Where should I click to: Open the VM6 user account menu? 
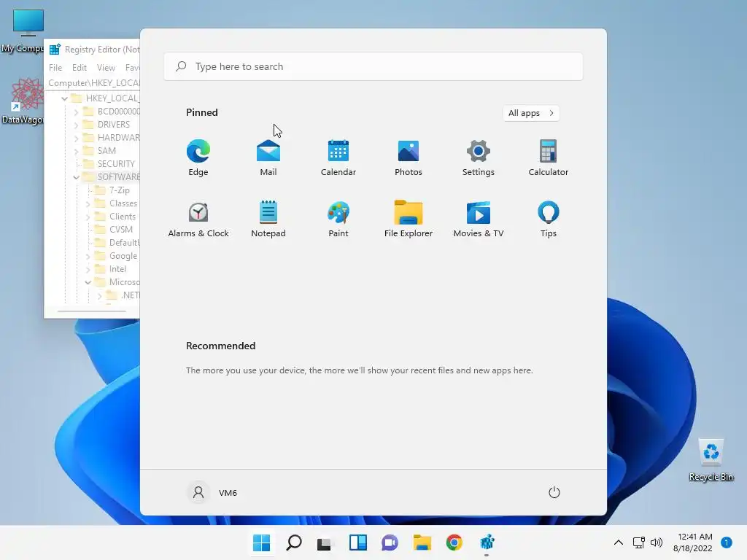click(x=212, y=492)
